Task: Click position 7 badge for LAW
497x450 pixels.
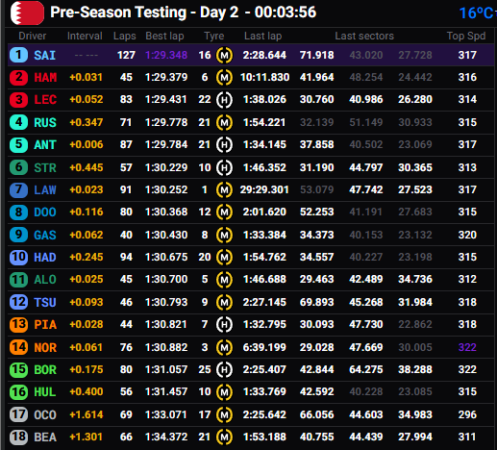Action: 19,190
